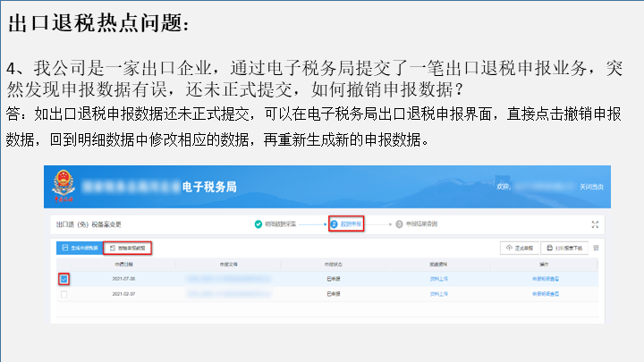Click 已申报 status in the 2021-02-07 row
The height and width of the screenshot is (362, 644).
tap(334, 294)
